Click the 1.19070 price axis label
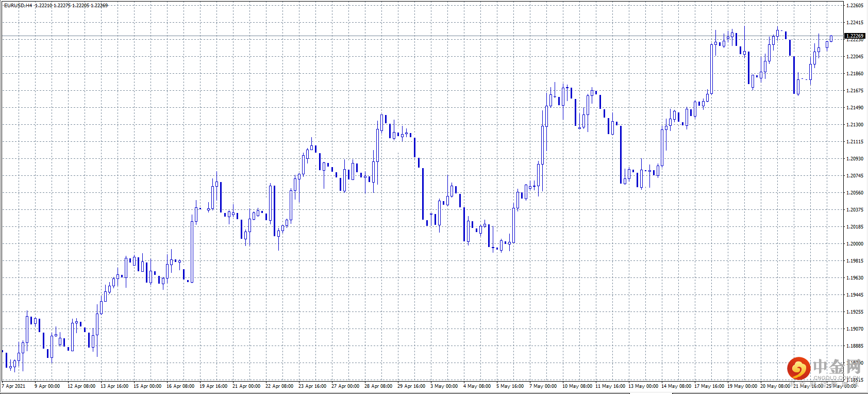 click(x=855, y=329)
